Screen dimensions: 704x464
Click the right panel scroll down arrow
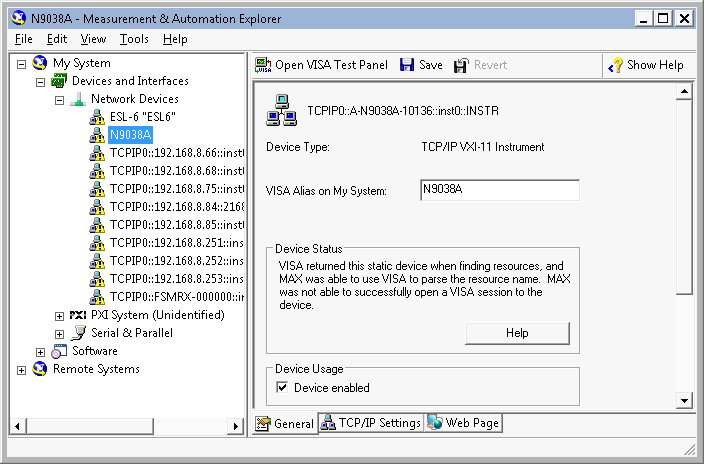tap(684, 400)
